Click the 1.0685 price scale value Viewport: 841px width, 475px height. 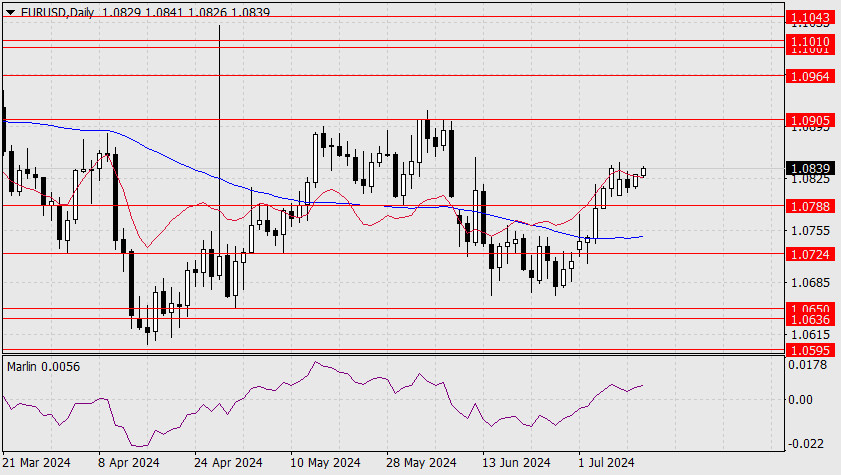coord(810,282)
